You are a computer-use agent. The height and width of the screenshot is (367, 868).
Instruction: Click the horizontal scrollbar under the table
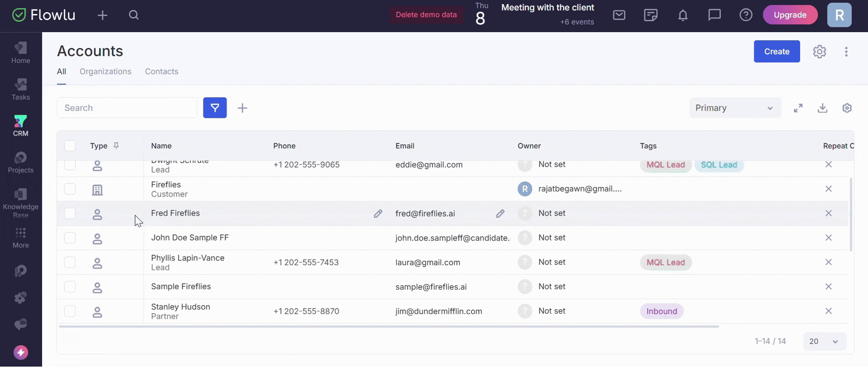pos(389,326)
